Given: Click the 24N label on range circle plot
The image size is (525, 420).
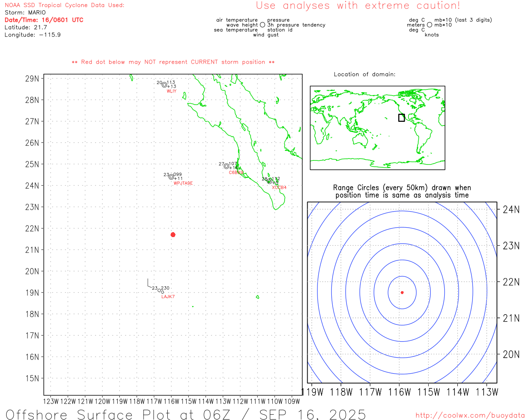Looking at the screenshot, I should click(511, 210).
